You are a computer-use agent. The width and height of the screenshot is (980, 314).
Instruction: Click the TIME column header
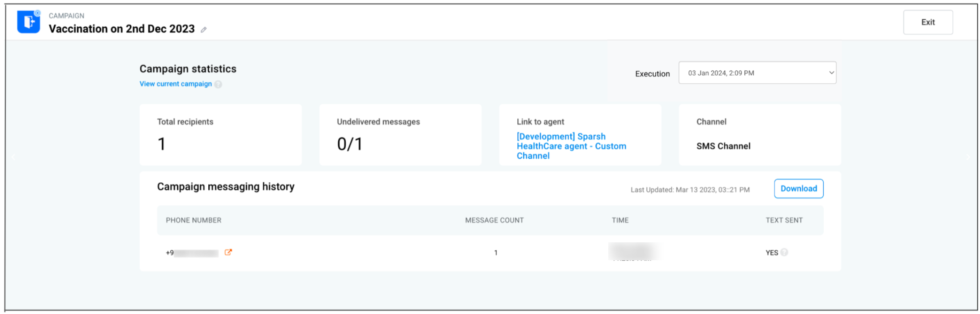(620, 220)
